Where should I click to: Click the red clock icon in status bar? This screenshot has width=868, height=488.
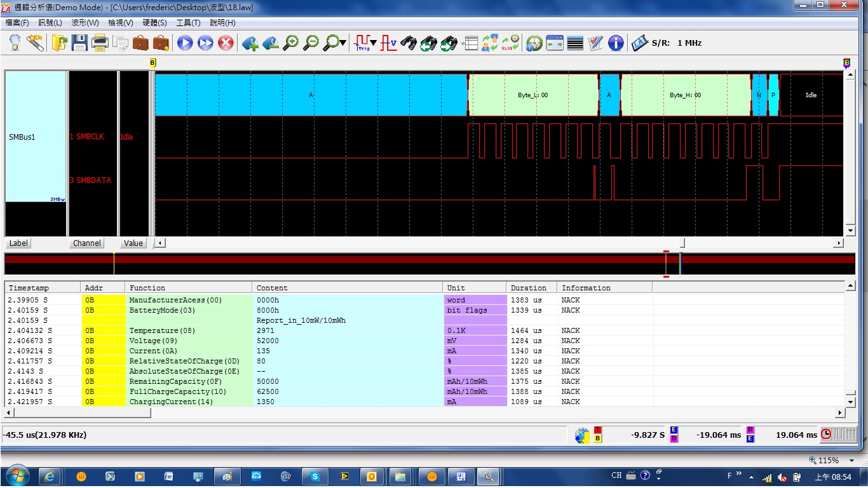pyautogui.click(x=826, y=435)
